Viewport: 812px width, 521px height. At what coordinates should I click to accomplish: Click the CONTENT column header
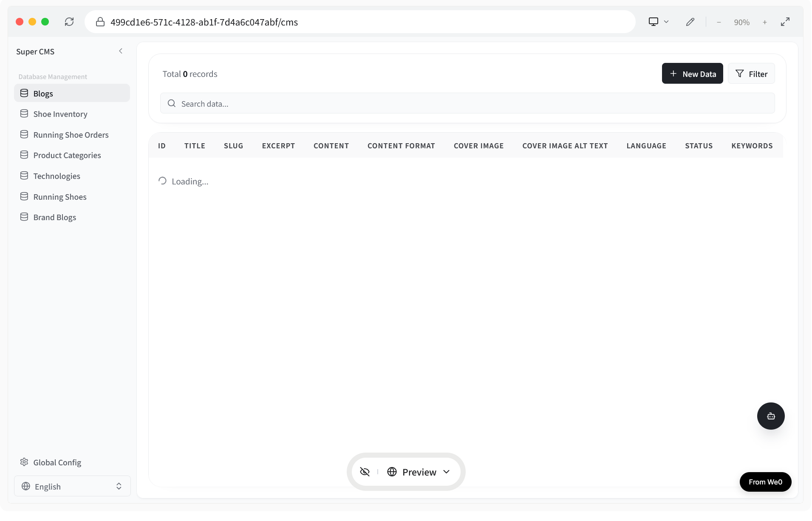click(x=331, y=146)
